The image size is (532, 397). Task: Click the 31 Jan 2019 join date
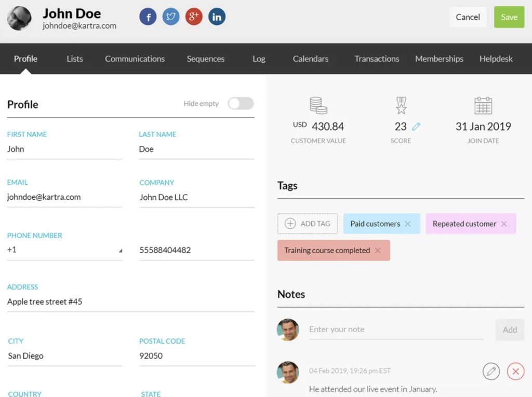tap(483, 127)
